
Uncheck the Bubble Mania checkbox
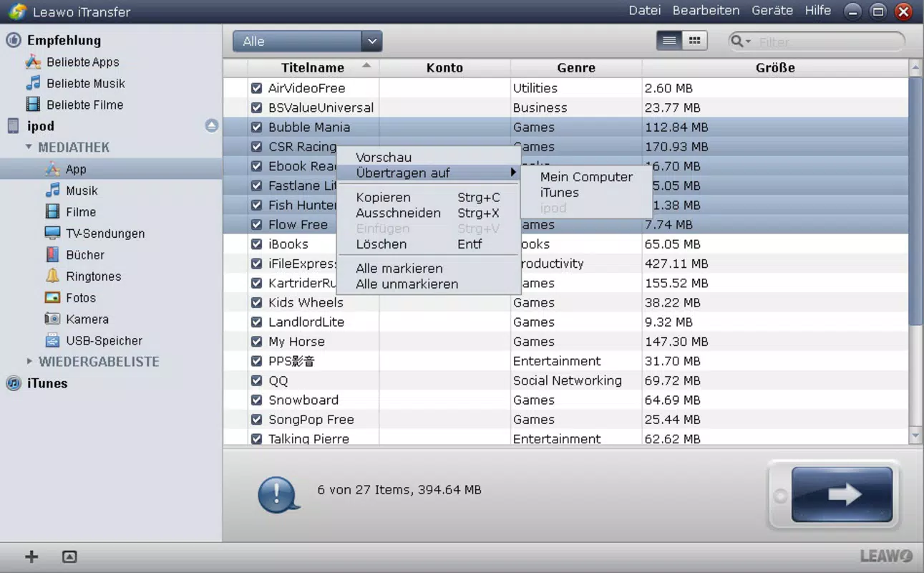coord(256,127)
